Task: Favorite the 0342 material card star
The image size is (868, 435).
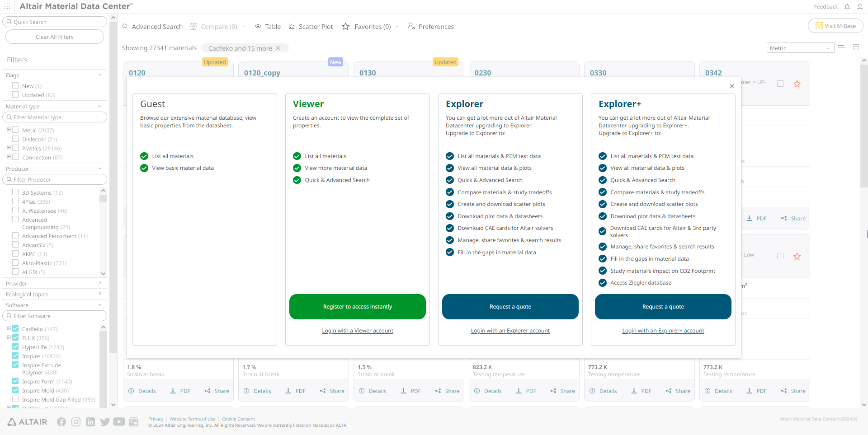Action: [797, 84]
